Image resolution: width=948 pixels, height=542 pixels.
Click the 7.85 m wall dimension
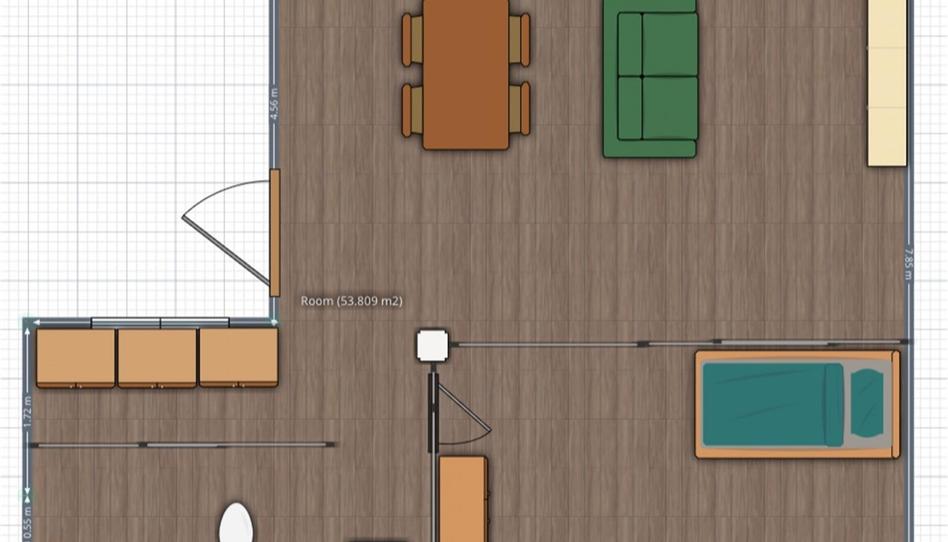(x=908, y=262)
